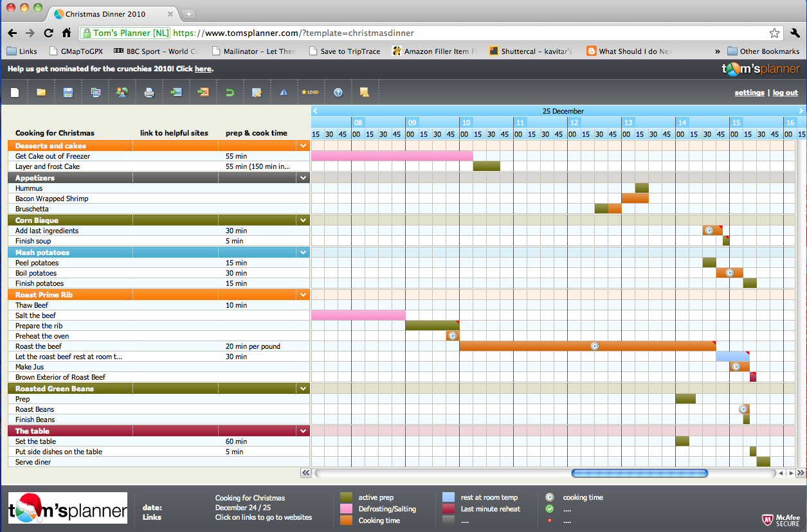Click the pink Get Cake out of Freezer bar
807x532 pixels.
point(392,155)
